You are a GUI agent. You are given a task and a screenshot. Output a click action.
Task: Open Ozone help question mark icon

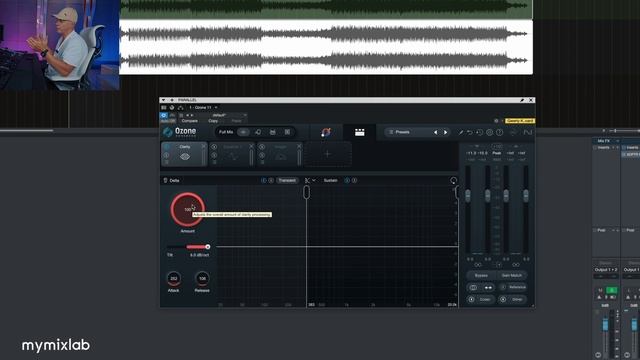click(x=499, y=132)
